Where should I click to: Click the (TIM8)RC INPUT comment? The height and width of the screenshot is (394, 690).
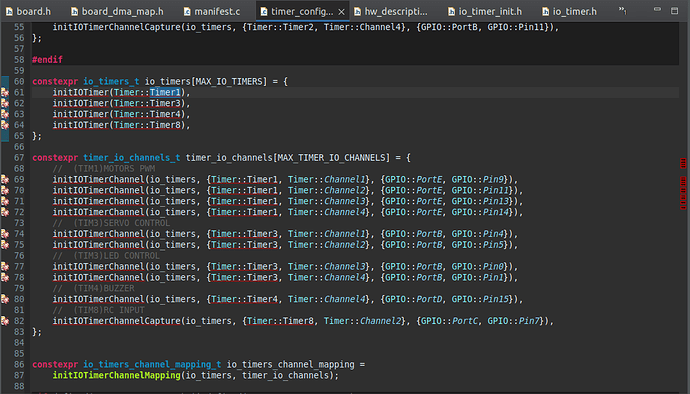[x=109, y=310]
